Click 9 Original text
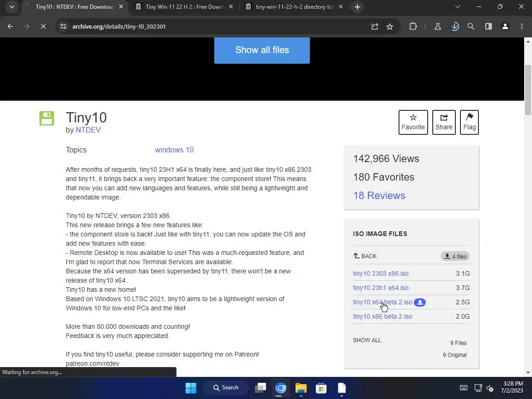Screen dimensions: 532x399 coord(454,355)
